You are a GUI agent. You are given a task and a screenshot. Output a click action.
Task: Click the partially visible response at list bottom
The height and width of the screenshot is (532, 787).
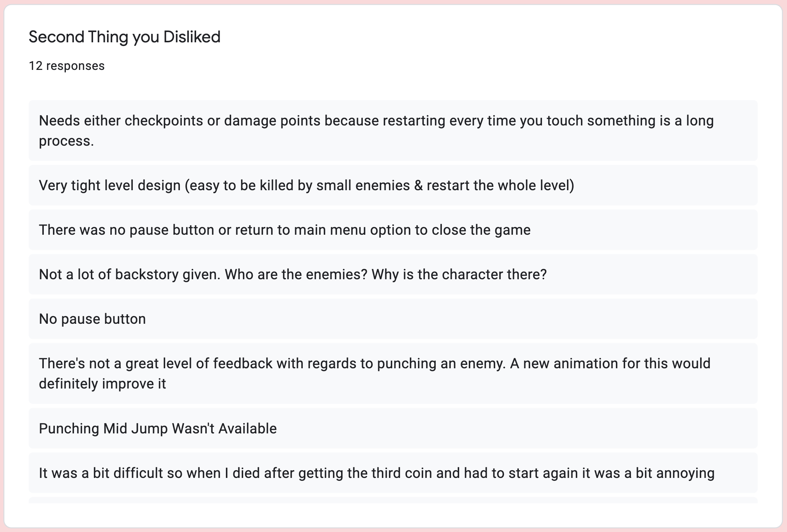[x=393, y=500]
